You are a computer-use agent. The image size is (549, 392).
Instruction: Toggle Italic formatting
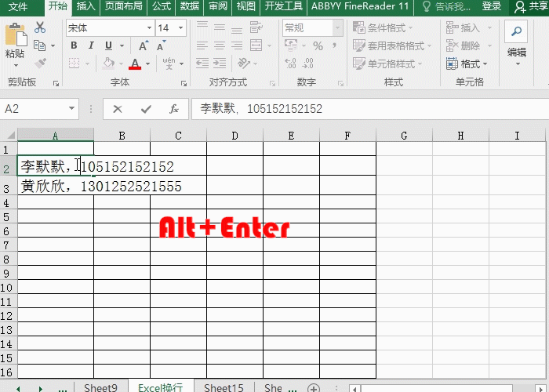pos(92,45)
